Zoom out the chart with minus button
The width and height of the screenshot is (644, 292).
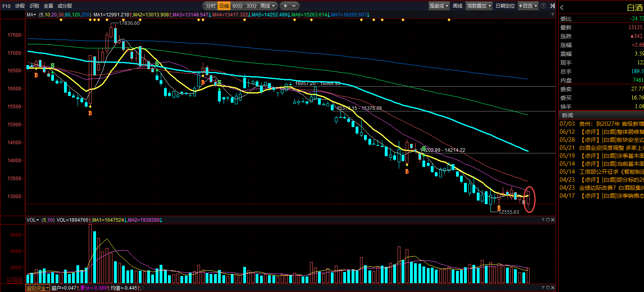(294, 6)
